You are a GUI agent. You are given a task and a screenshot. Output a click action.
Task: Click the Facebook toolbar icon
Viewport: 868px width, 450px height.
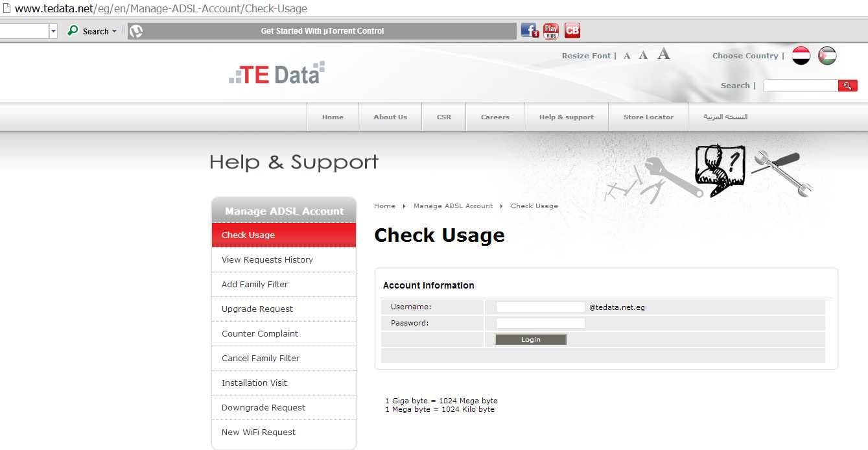530,30
